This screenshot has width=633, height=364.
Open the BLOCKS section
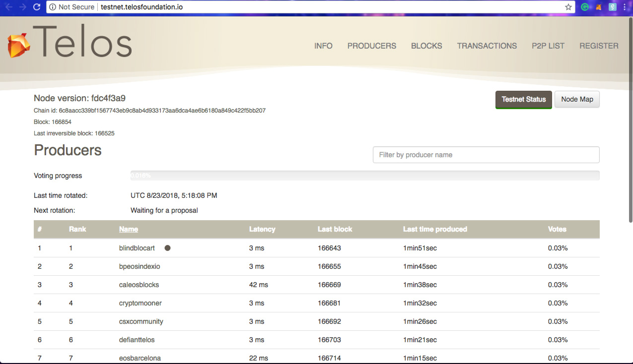[426, 46]
